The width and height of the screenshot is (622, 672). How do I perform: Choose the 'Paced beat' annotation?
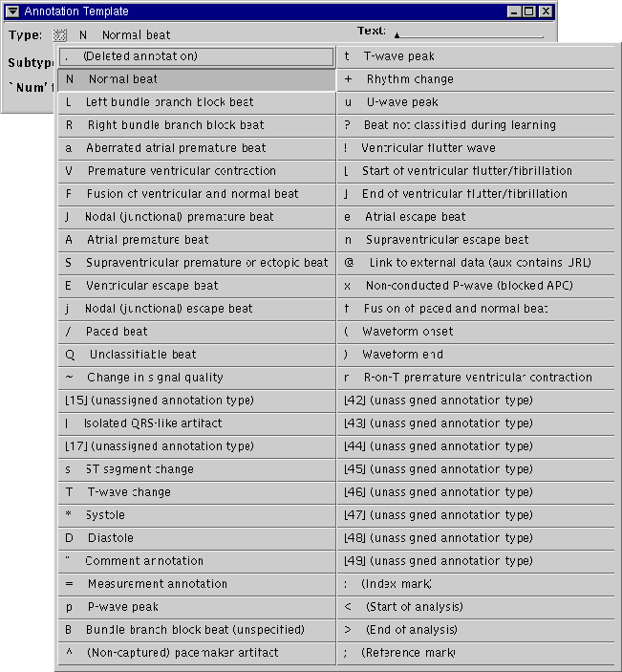[196, 332]
